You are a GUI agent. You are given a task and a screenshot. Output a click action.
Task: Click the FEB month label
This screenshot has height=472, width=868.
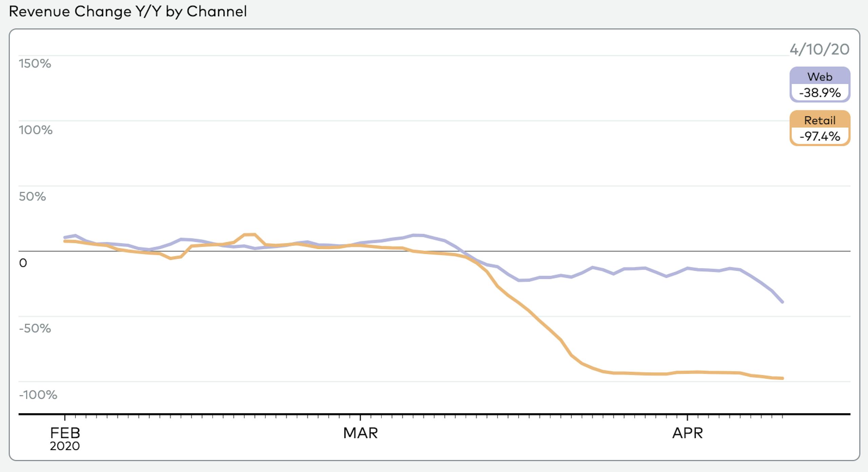tap(65, 433)
